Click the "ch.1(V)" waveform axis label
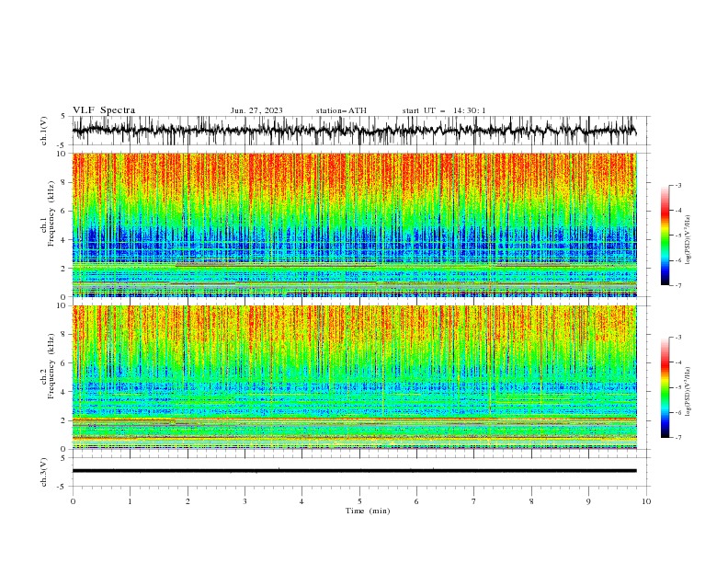Image resolution: width=728 pixels, height=563 pixels. [x=44, y=131]
